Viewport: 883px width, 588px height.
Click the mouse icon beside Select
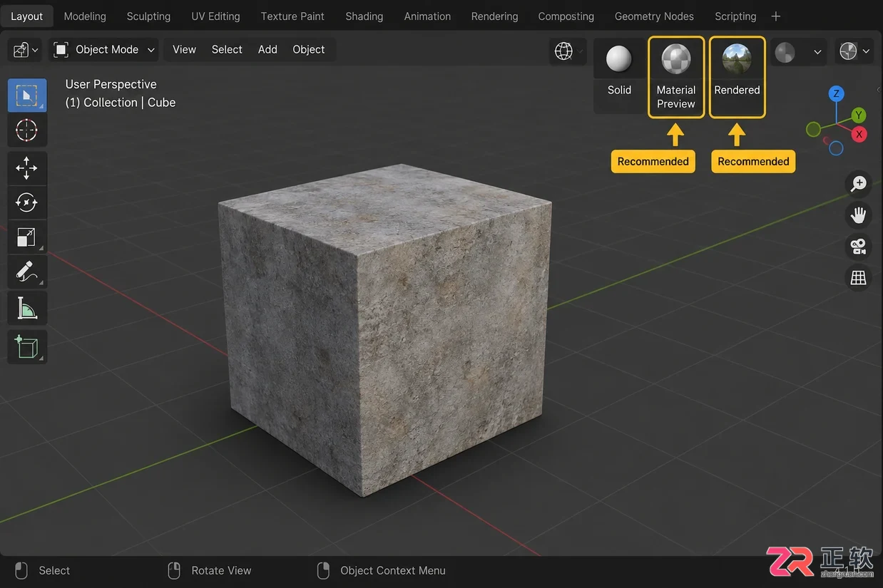pos(21,570)
